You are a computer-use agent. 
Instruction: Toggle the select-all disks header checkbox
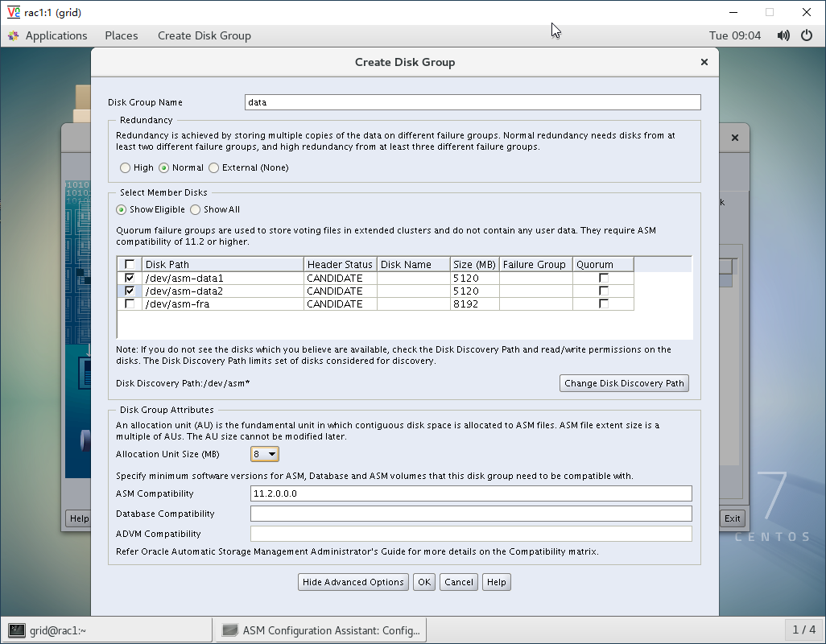click(x=130, y=264)
